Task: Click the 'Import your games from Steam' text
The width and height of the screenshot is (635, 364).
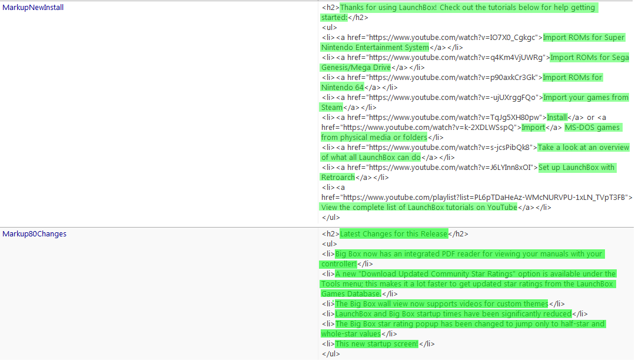Action: click(x=475, y=102)
